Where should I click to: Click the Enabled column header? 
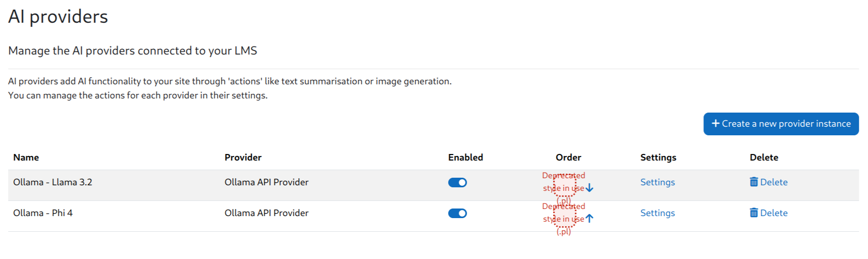(x=466, y=158)
